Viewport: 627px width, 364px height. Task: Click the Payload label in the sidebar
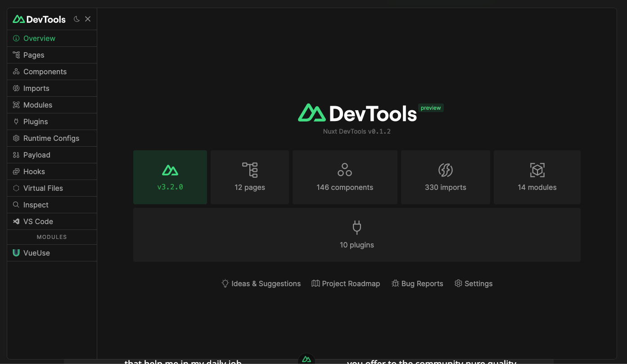click(x=37, y=155)
